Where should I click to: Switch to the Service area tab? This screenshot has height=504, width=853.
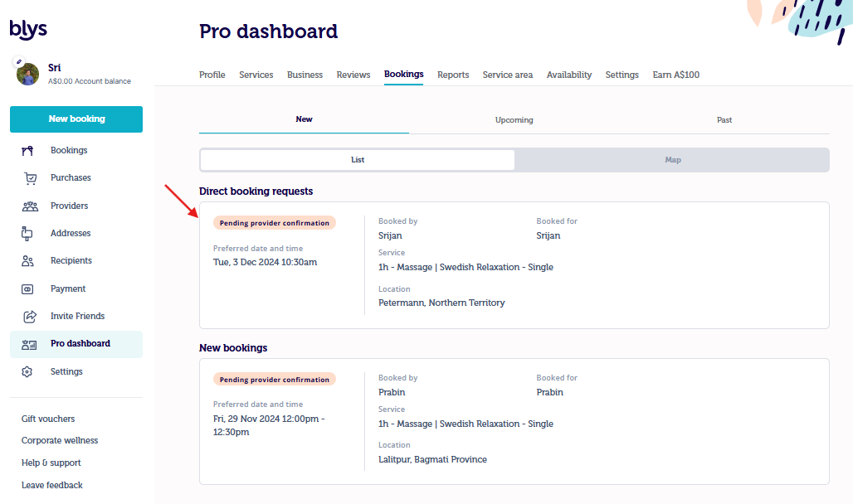point(508,75)
